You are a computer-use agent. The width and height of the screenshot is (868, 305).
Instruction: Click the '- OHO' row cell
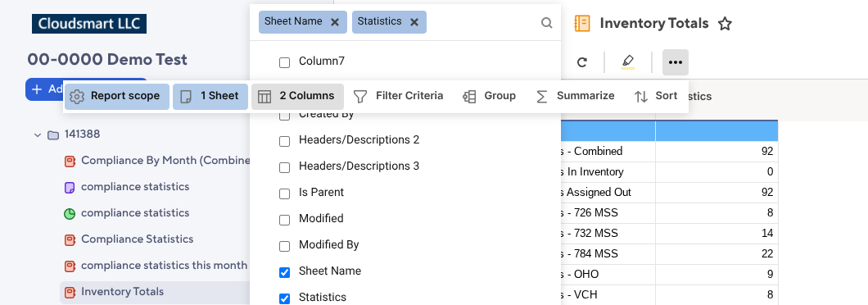(x=608, y=275)
